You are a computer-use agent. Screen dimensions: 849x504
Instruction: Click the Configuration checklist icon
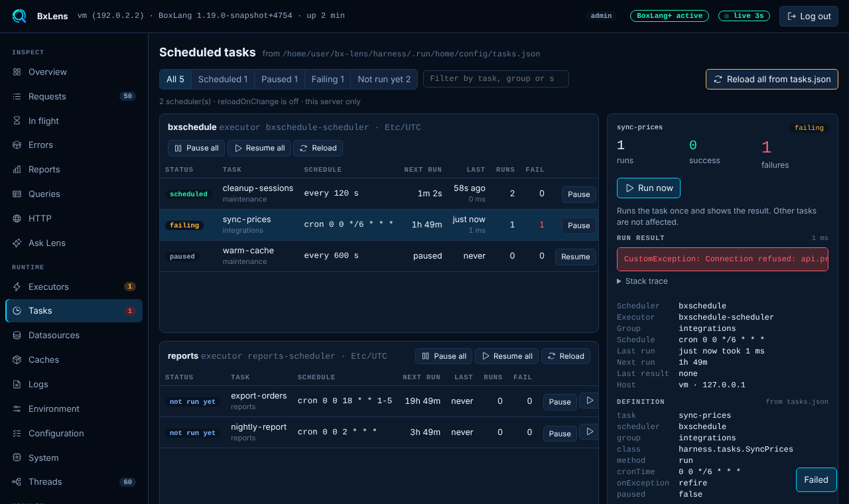[17, 433]
